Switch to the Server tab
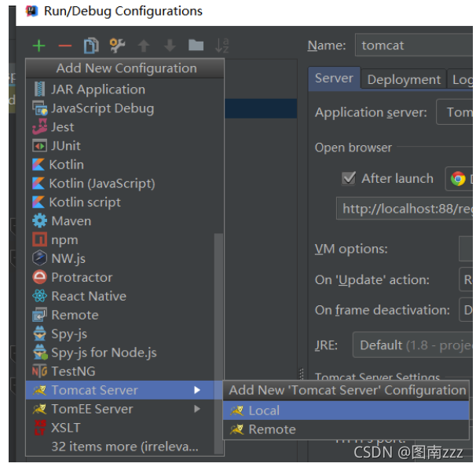This screenshot has width=476, height=467. (334, 78)
